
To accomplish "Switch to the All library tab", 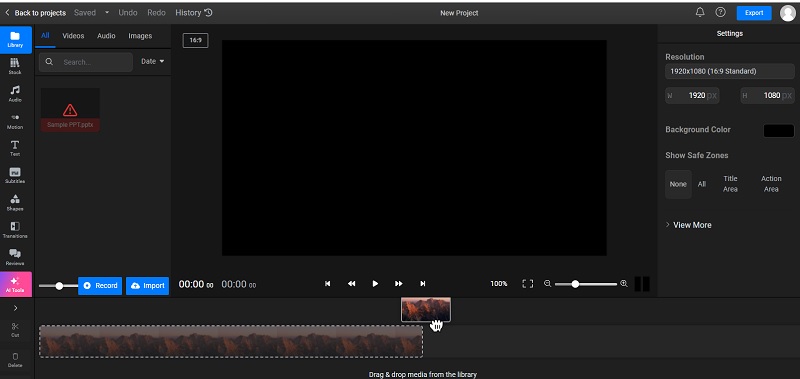I will (x=45, y=36).
